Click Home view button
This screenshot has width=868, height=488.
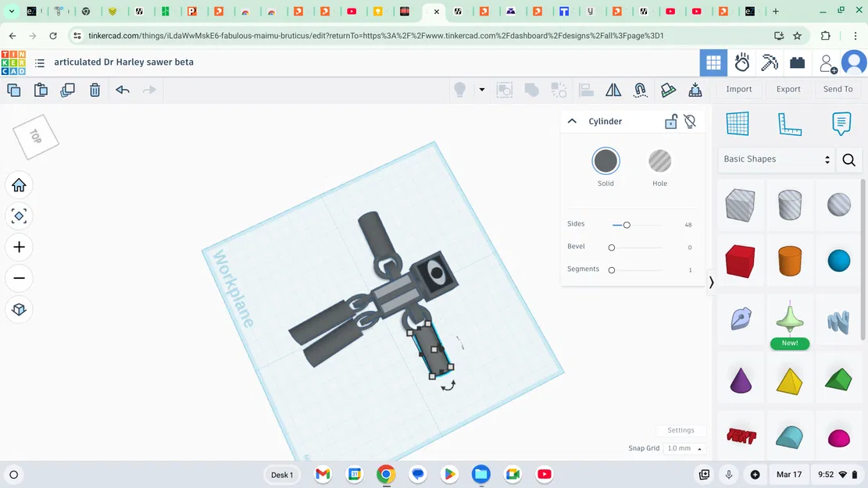pos(20,185)
